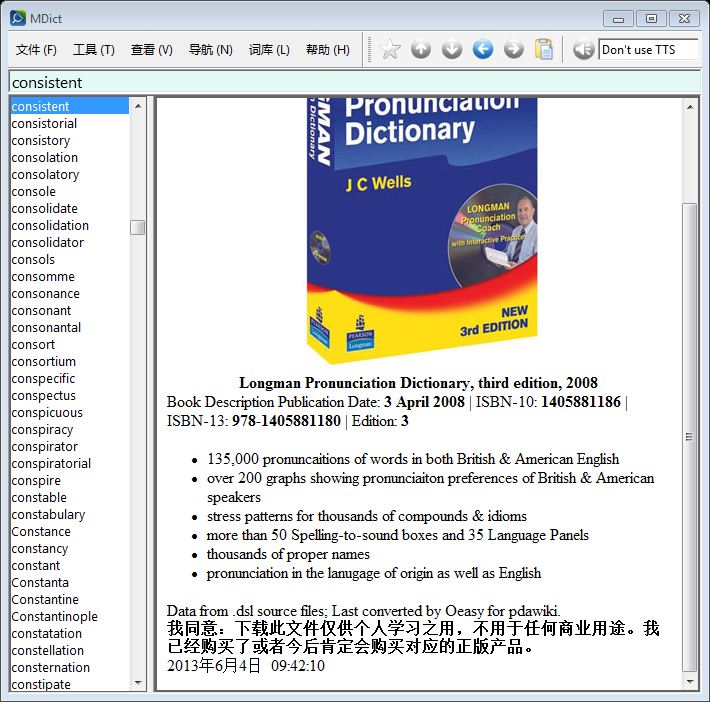Click the forward navigation arrow
The height and width of the screenshot is (702, 710).
(x=514, y=49)
